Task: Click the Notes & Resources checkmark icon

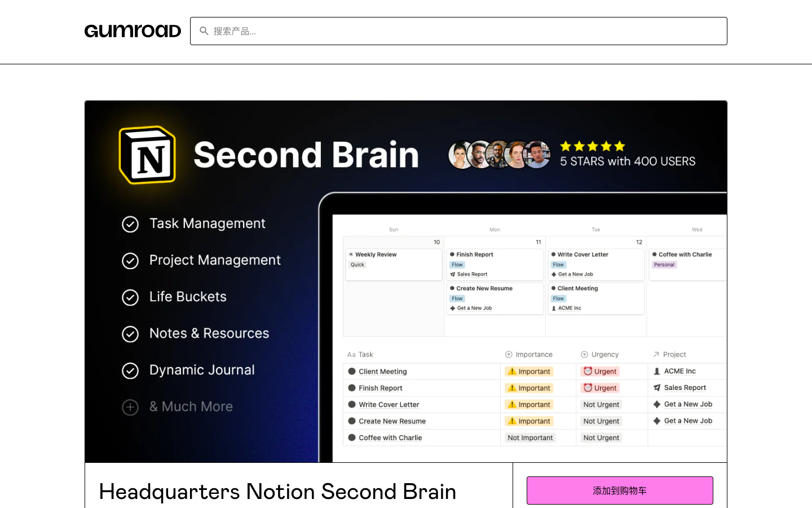Action: [x=130, y=334]
